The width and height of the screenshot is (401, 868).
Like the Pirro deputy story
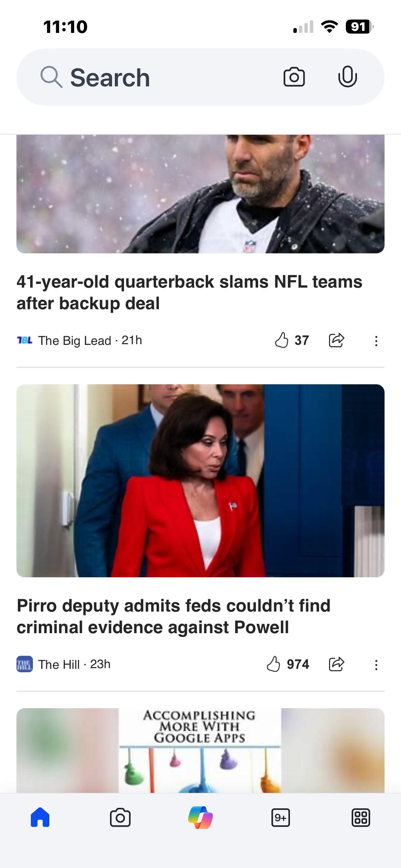pyautogui.click(x=274, y=664)
